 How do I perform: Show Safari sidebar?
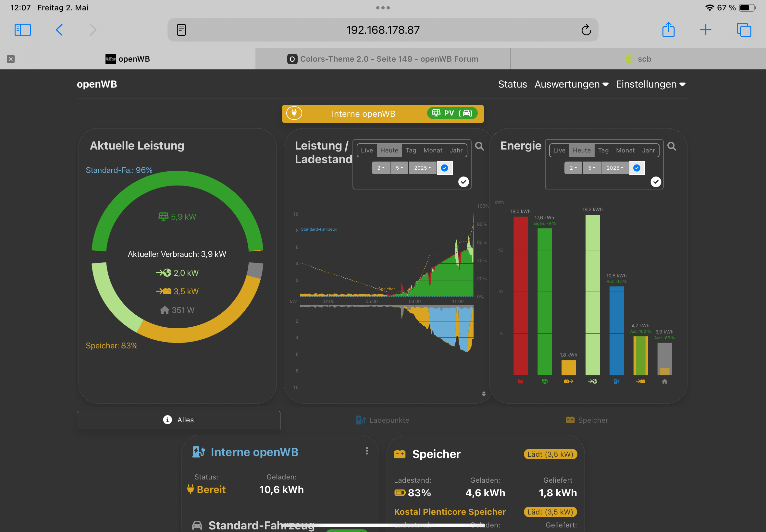point(23,30)
